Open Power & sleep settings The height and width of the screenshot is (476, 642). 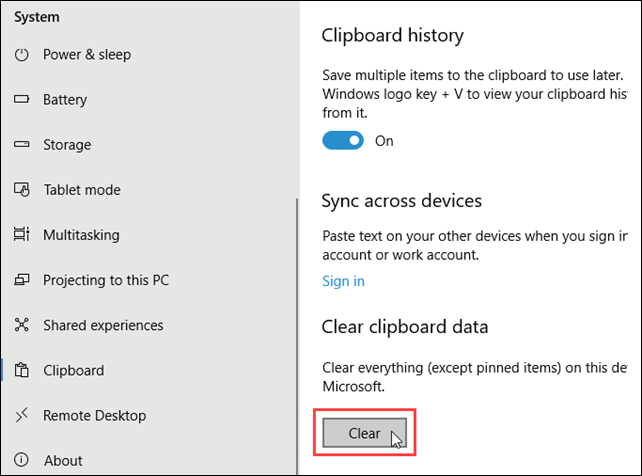(87, 54)
